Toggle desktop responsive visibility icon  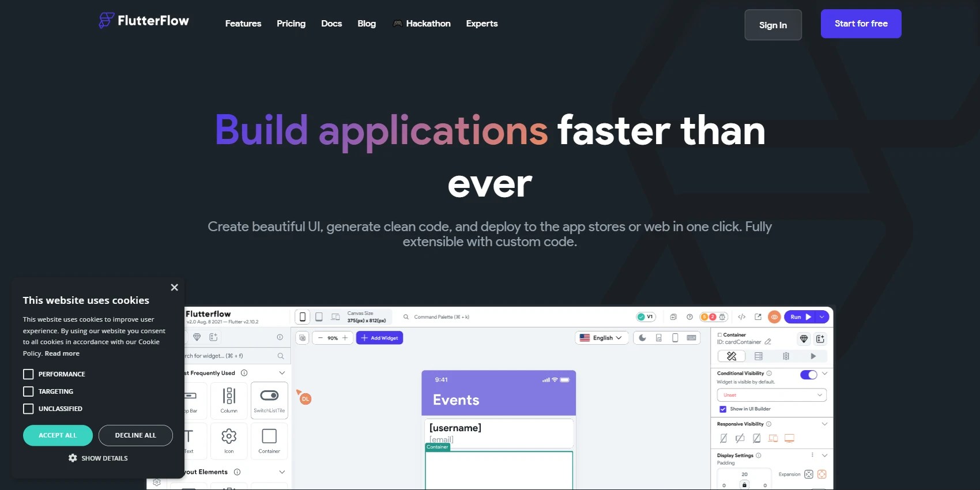[790, 439]
